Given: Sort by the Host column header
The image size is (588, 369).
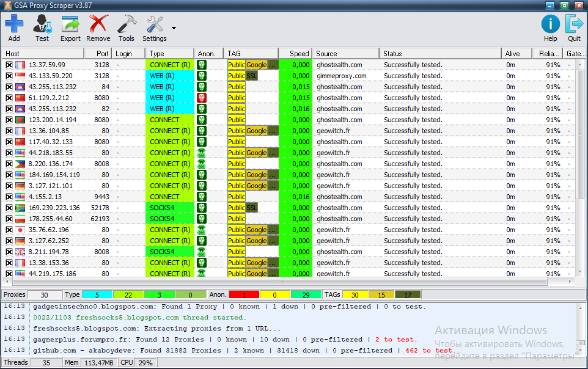Looking at the screenshot, I should click(43, 54).
